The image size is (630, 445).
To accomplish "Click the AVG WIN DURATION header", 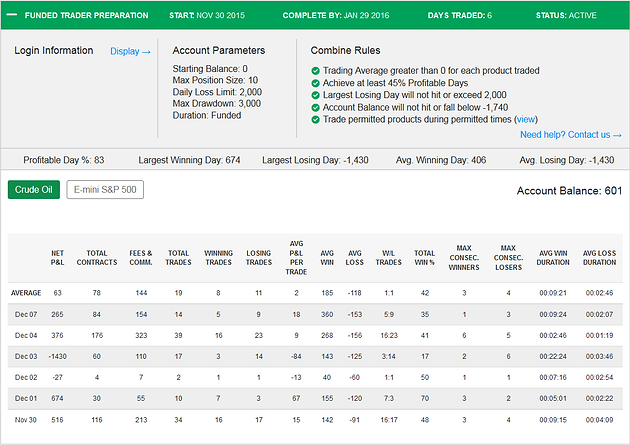I will tap(553, 258).
